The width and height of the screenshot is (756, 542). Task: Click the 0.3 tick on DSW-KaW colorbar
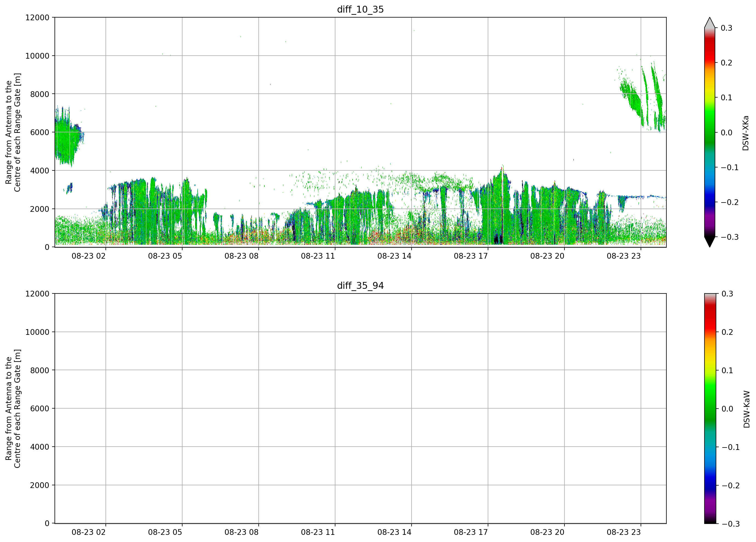coord(727,294)
